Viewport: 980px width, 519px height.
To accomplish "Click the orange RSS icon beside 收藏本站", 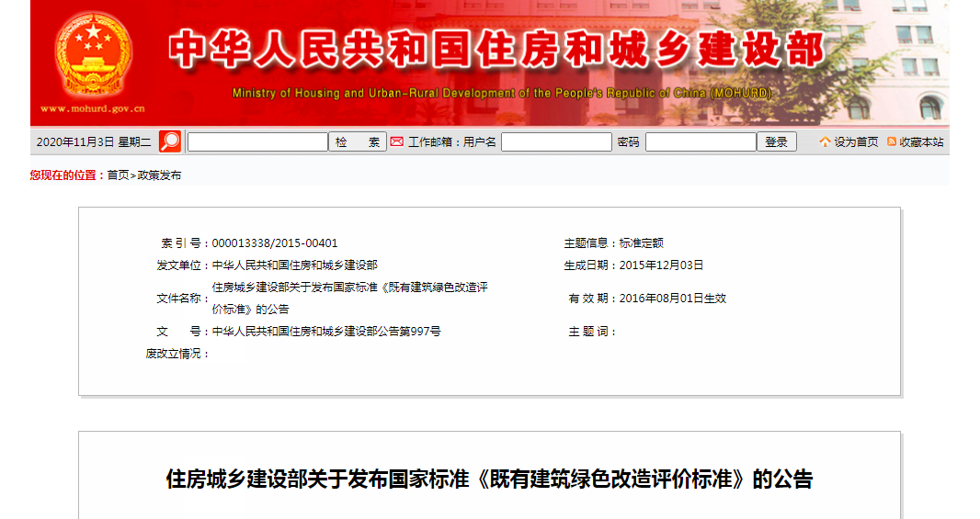I will [892, 141].
